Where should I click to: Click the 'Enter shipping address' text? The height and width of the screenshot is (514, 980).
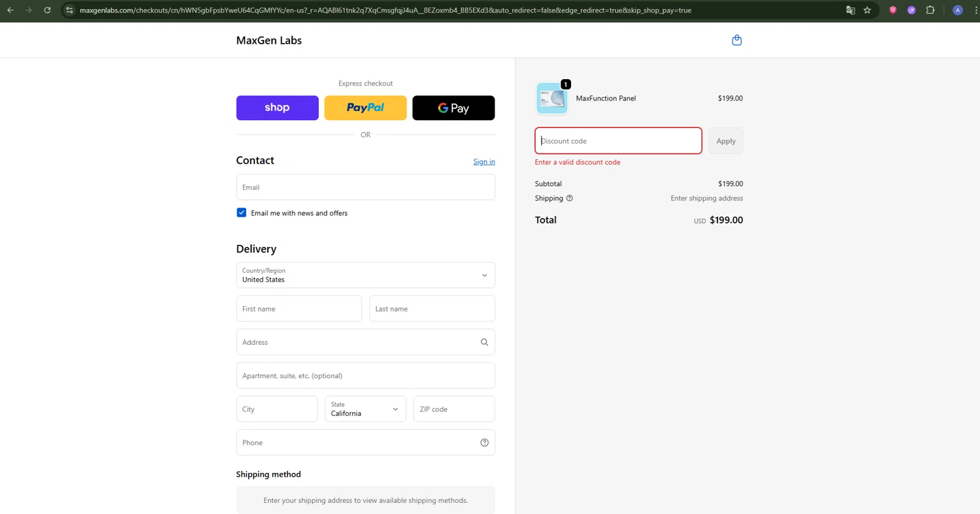(706, 199)
